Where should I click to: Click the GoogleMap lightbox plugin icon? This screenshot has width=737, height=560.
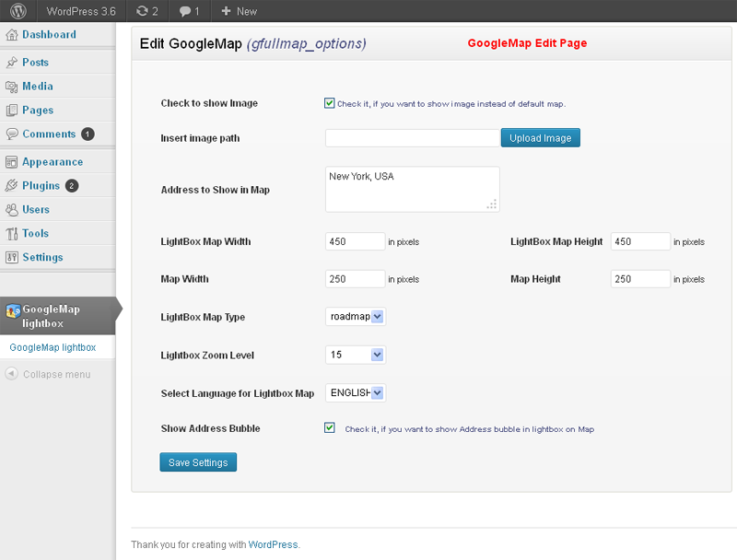(13, 310)
